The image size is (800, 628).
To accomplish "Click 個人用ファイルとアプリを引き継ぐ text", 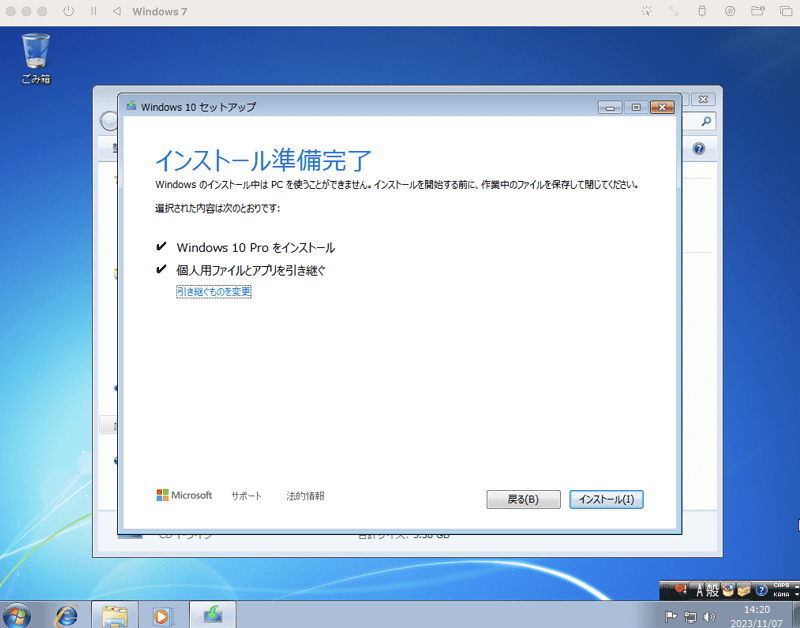I will pos(251,270).
